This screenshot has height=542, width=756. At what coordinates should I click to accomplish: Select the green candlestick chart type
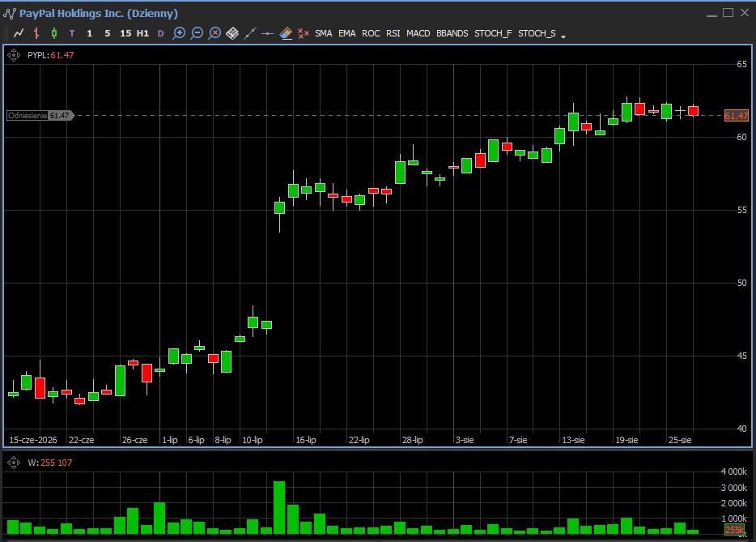[54, 33]
